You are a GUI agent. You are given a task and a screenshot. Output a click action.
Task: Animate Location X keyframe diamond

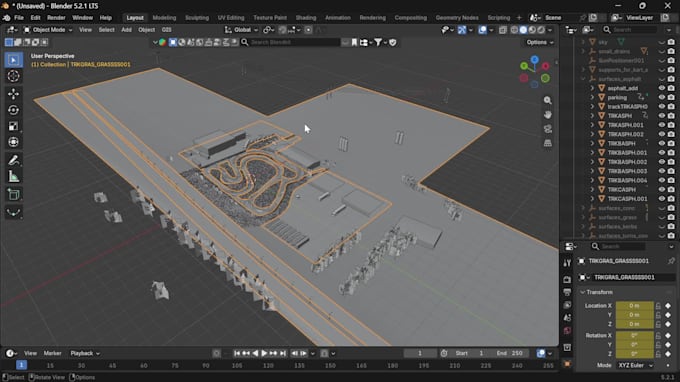[668, 306]
